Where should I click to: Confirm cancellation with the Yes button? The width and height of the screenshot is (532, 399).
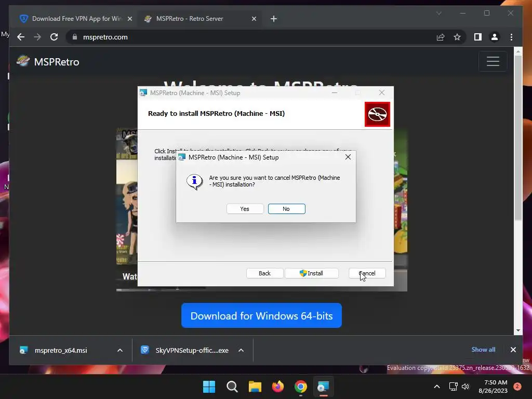click(x=245, y=209)
